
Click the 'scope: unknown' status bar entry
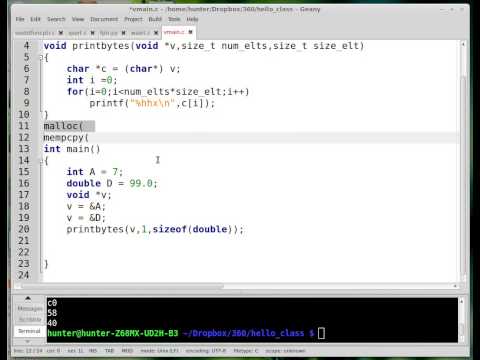tap(285, 351)
